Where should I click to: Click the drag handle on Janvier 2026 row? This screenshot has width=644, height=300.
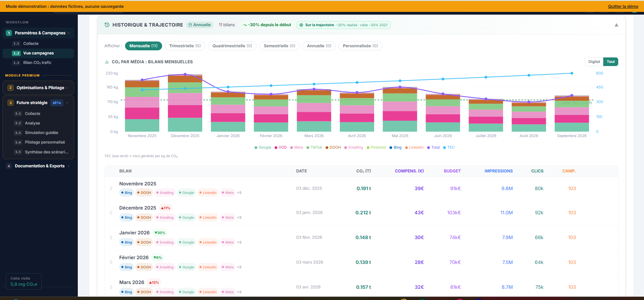[111, 237]
